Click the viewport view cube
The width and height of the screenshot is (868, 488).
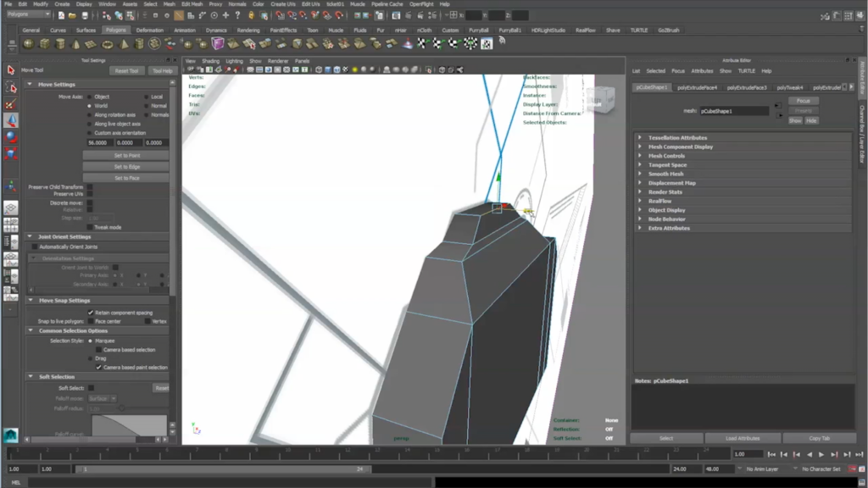point(601,100)
